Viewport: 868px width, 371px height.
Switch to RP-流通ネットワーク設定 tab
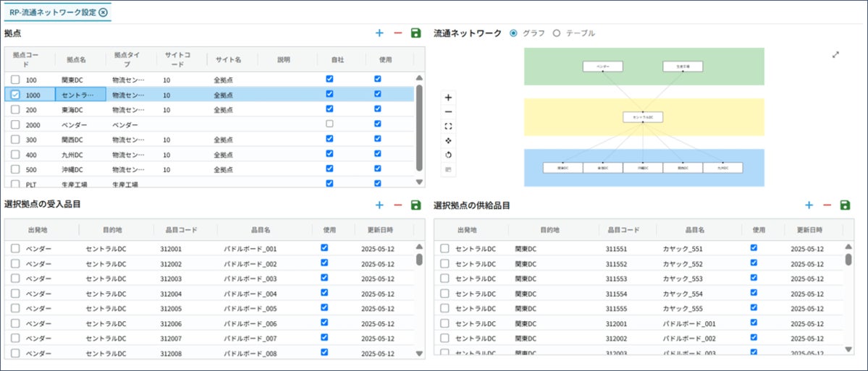pos(52,12)
